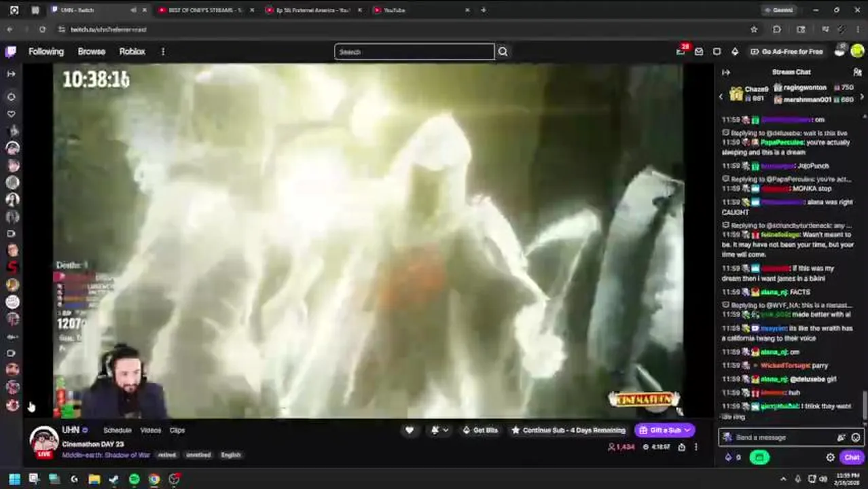Show next gift leaderboard entries arrow
868x489 pixels.
click(862, 97)
